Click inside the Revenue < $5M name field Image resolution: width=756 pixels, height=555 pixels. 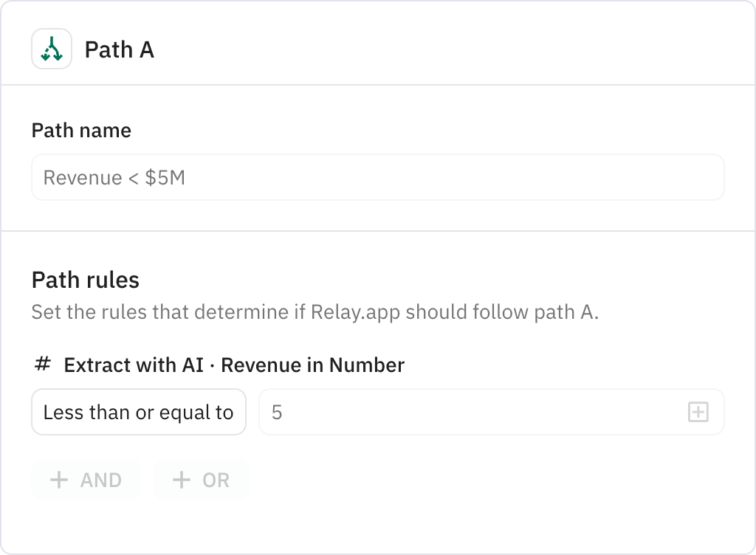click(x=377, y=177)
